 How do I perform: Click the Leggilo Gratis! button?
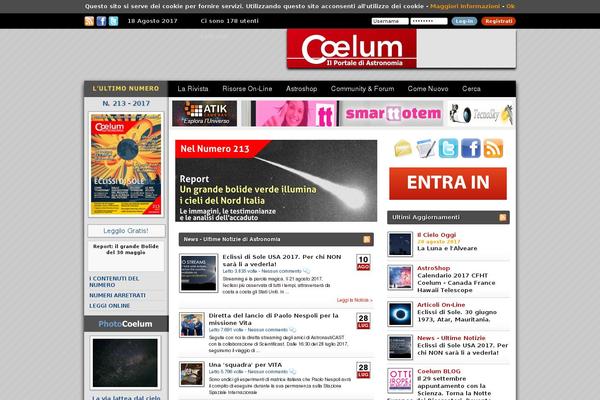click(x=126, y=231)
